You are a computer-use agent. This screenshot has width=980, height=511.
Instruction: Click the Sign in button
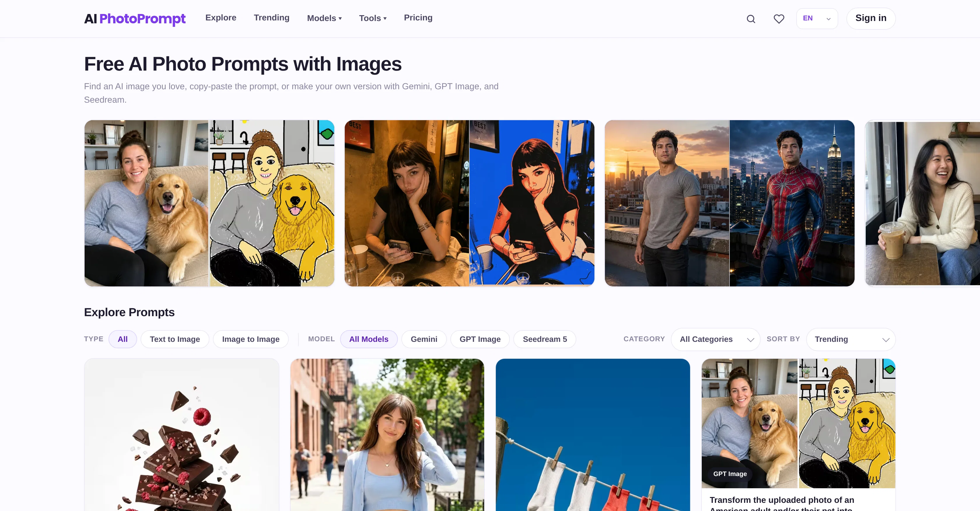[x=871, y=18]
